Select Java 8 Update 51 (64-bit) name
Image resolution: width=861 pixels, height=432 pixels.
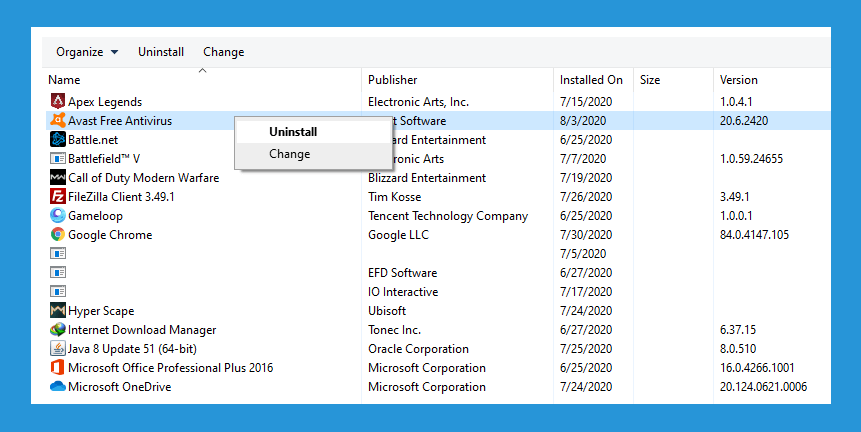point(132,349)
